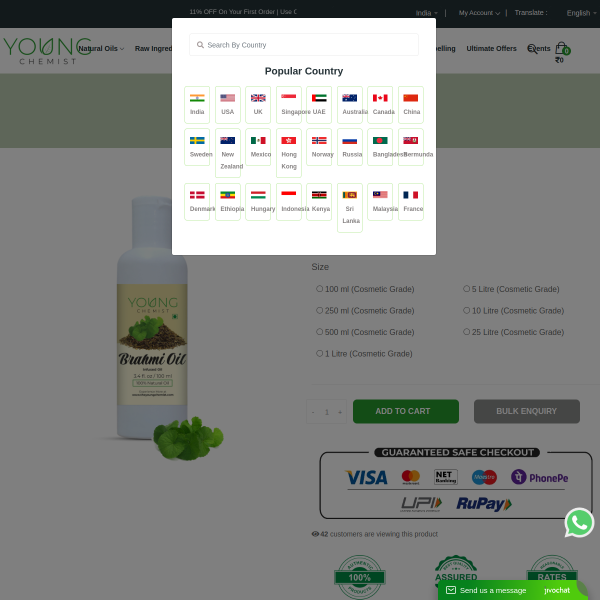Pick Hungary flag country

[x=258, y=202]
